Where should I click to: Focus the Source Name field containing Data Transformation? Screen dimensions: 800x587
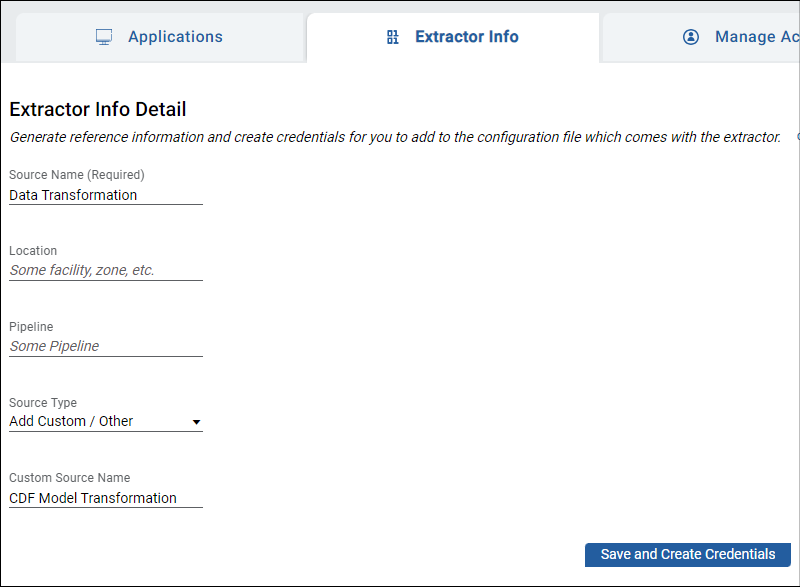105,195
